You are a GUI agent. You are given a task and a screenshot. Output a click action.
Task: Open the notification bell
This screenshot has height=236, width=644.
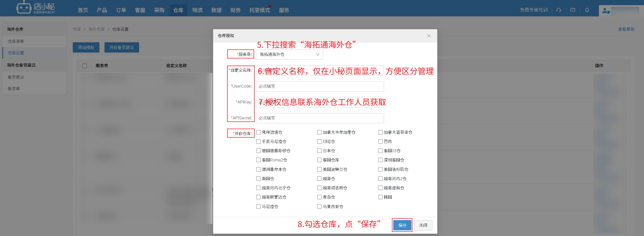587,10
